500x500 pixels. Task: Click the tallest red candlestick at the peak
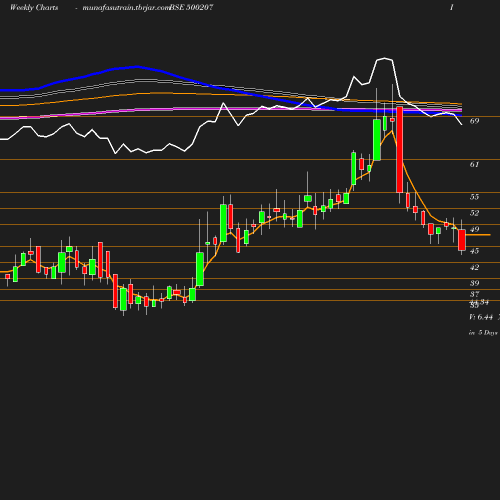click(x=399, y=150)
